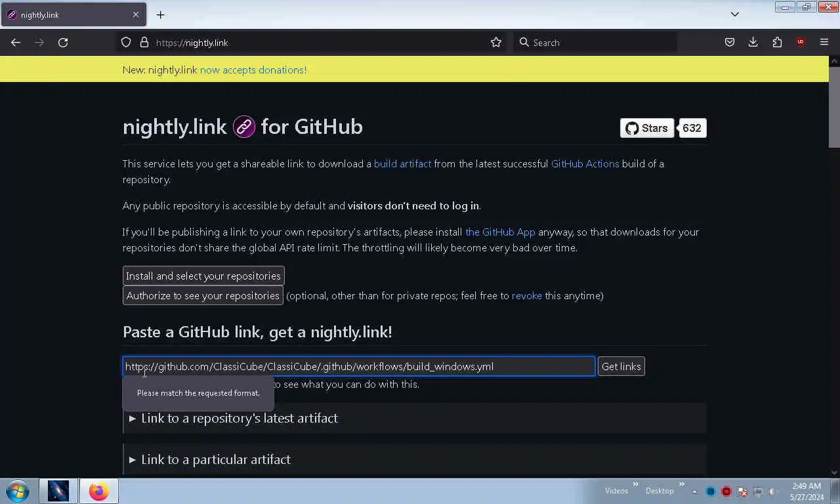Open the Firefox downloads panel

click(753, 43)
